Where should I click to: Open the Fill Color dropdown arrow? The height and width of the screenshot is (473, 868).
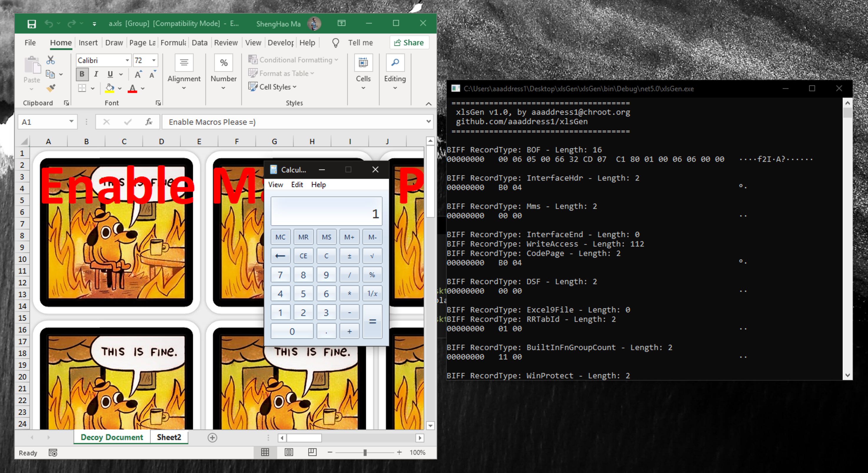pos(120,89)
